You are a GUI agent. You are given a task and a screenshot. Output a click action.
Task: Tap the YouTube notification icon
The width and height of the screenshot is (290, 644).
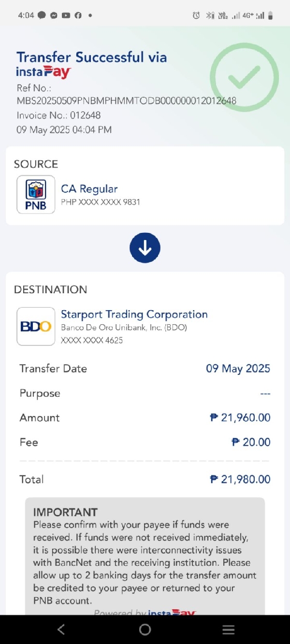(66, 15)
